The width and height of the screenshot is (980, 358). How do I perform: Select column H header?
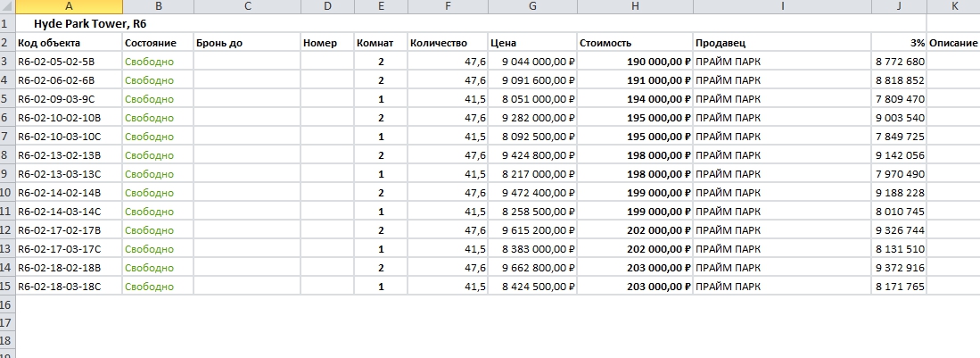pyautogui.click(x=635, y=6)
